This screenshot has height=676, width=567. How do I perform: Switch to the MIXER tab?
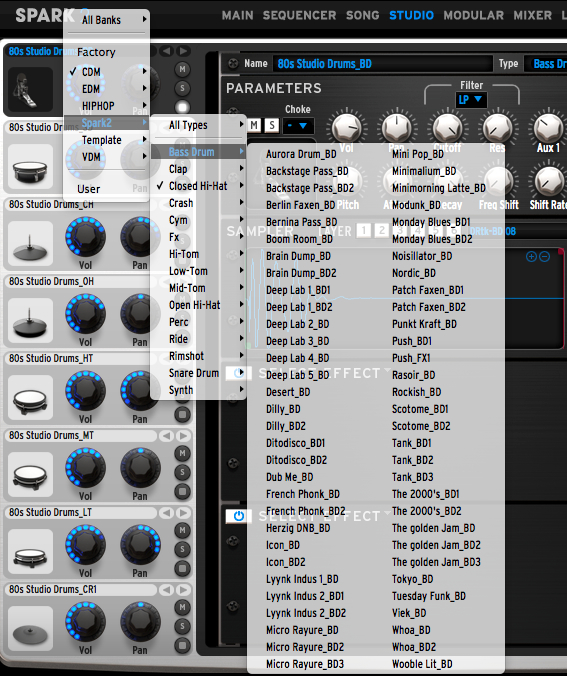click(x=533, y=16)
